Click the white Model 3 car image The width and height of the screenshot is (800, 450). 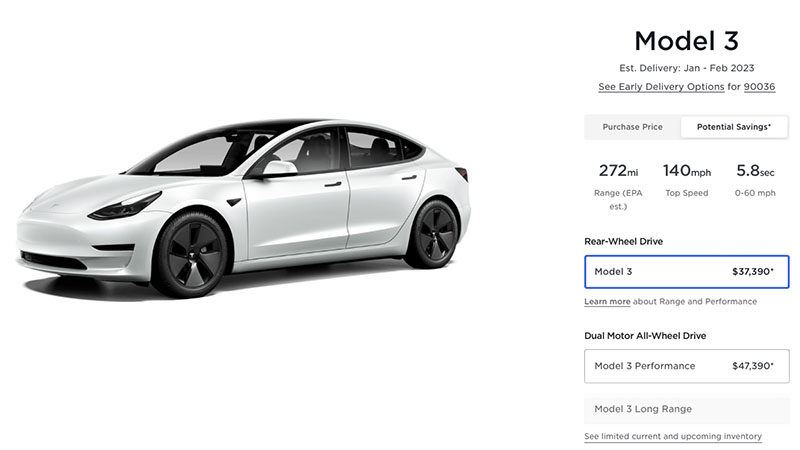(244, 208)
